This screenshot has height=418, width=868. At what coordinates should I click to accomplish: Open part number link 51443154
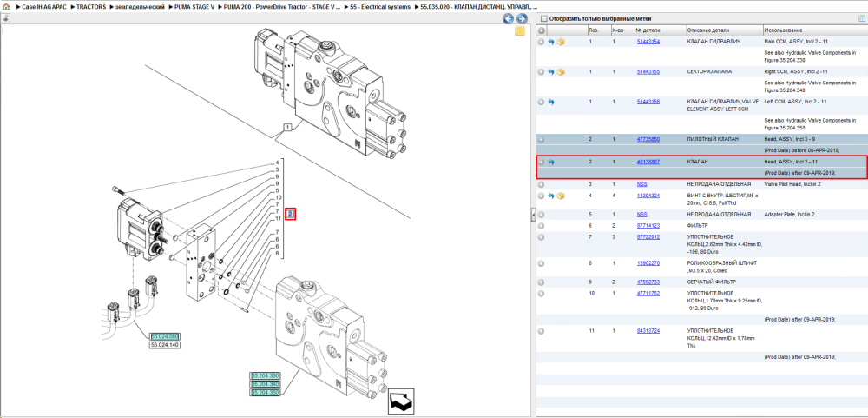pos(648,42)
